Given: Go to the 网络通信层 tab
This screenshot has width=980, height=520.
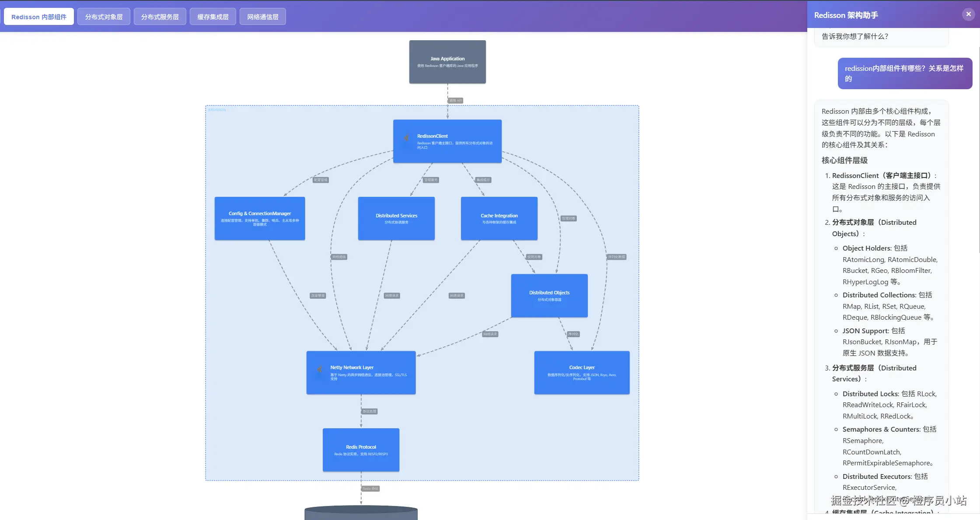Looking at the screenshot, I should coord(262,17).
